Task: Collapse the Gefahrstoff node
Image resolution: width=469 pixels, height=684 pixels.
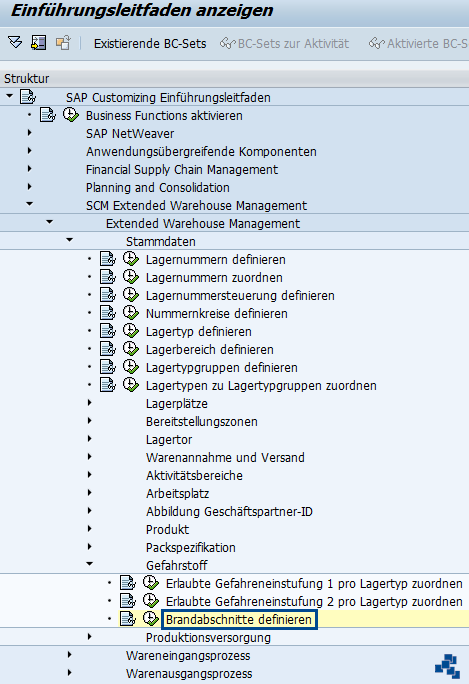Action: pos(89,564)
